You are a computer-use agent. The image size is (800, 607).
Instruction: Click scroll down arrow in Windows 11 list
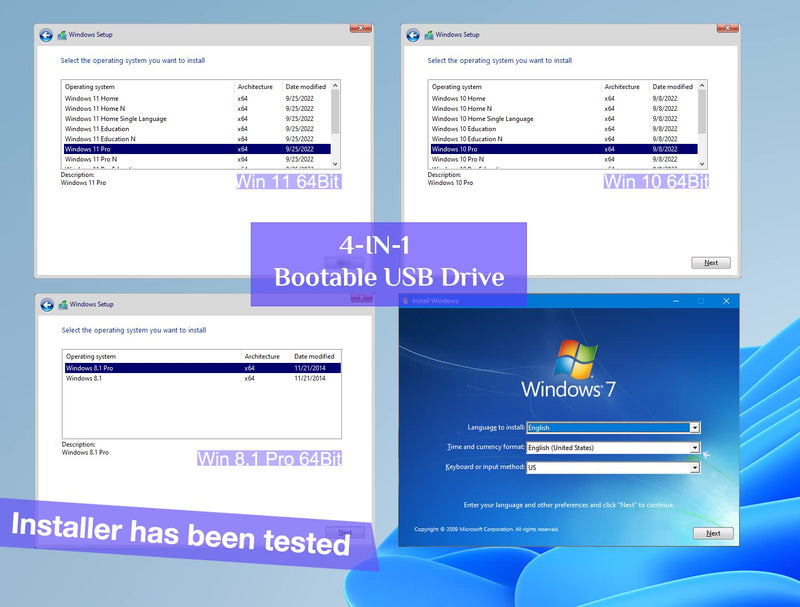[x=335, y=164]
